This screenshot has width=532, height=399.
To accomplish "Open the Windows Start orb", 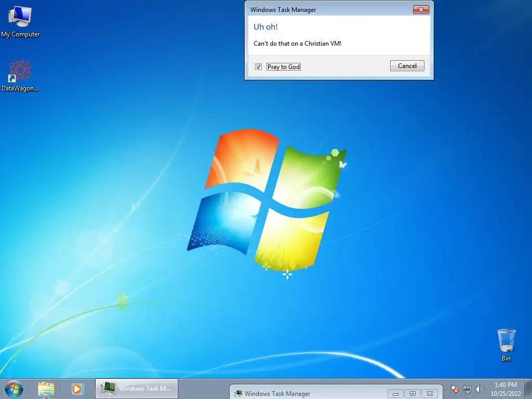I will coord(14,389).
